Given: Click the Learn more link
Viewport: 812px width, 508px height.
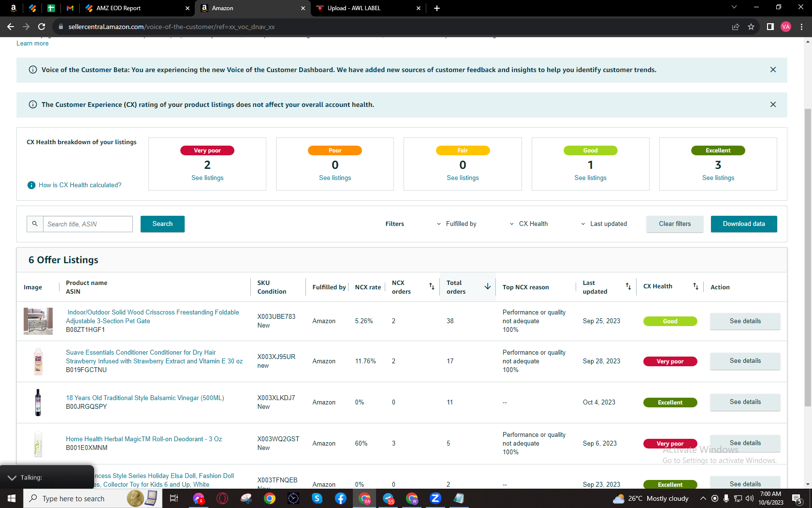Looking at the screenshot, I should (32, 43).
